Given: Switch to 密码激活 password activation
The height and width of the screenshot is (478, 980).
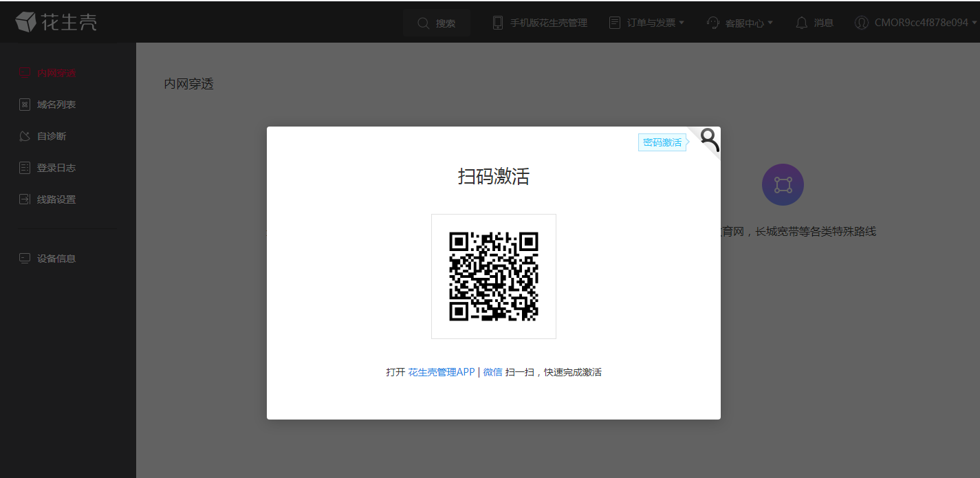Looking at the screenshot, I should pyautogui.click(x=662, y=142).
